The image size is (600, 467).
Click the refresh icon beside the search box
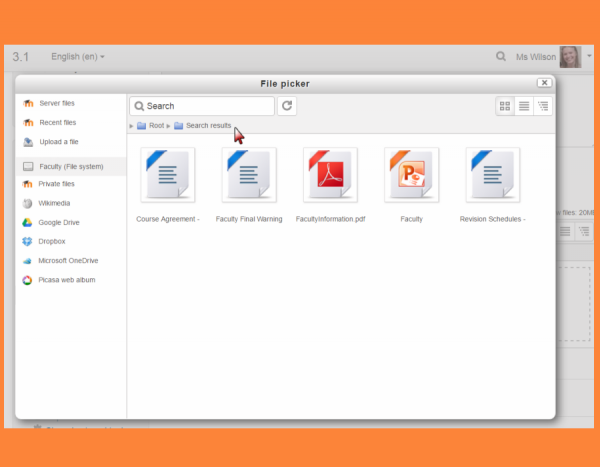tap(287, 106)
